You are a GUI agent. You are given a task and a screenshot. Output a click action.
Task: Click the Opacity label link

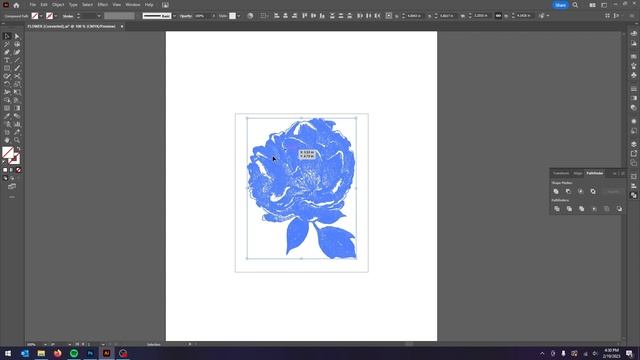(186, 16)
